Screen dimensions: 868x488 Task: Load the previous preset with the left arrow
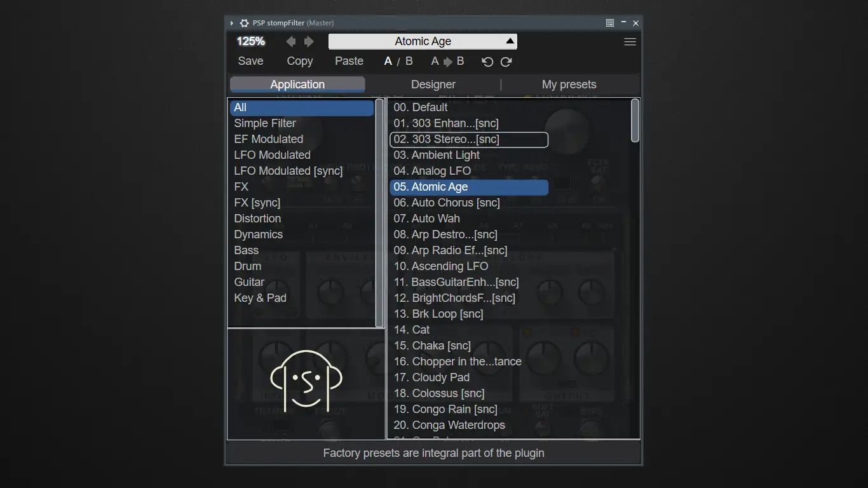(290, 41)
